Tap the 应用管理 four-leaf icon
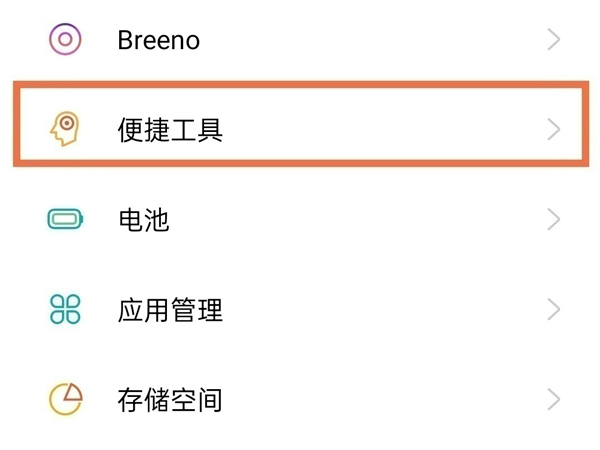Viewport: 600px width, 450px height. [x=66, y=310]
